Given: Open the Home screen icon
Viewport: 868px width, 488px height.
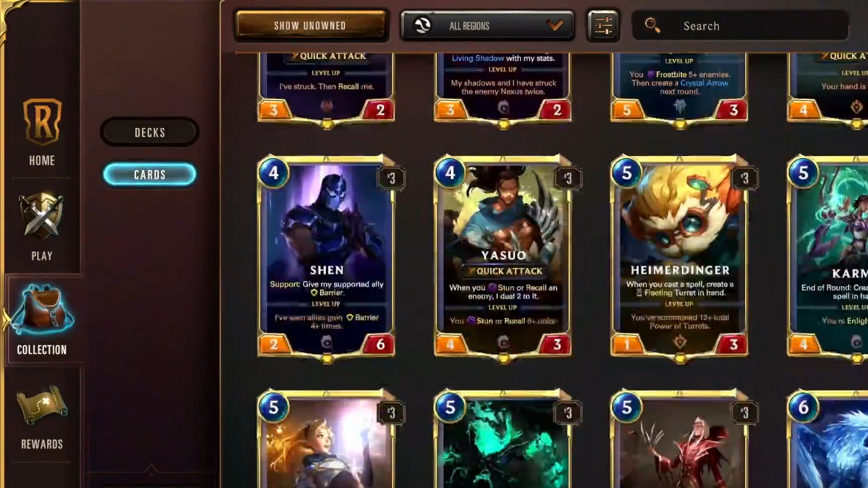Looking at the screenshot, I should 42,121.
